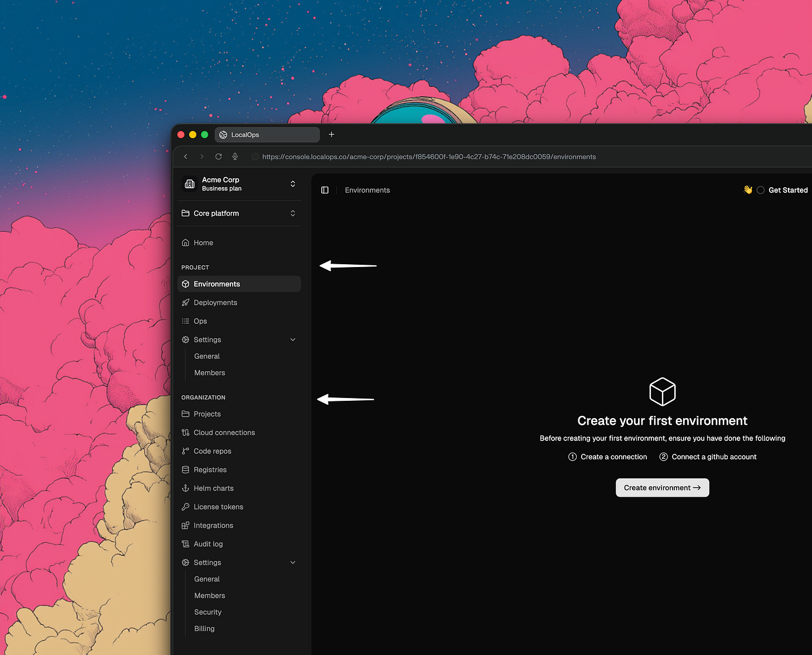Click the License tokens key icon
This screenshot has height=655, width=812.
186,507
